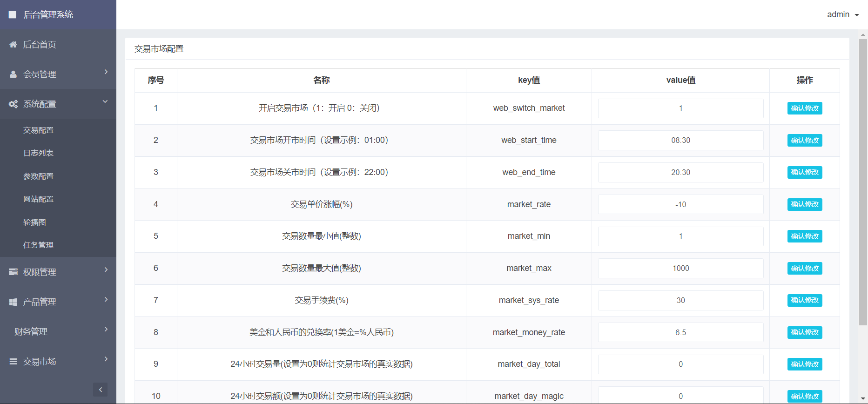Click the scrollbar up arrow
This screenshot has height=404, width=868.
(863, 34)
